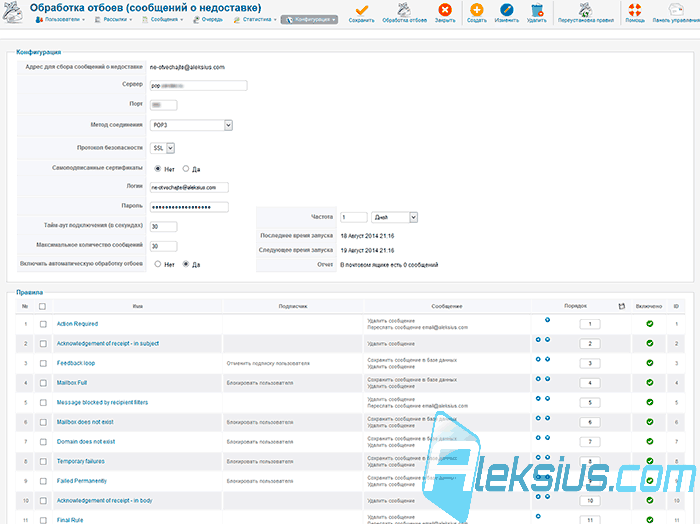Click the Переустановка правил icon
The height and width of the screenshot is (524, 700).
585,10
